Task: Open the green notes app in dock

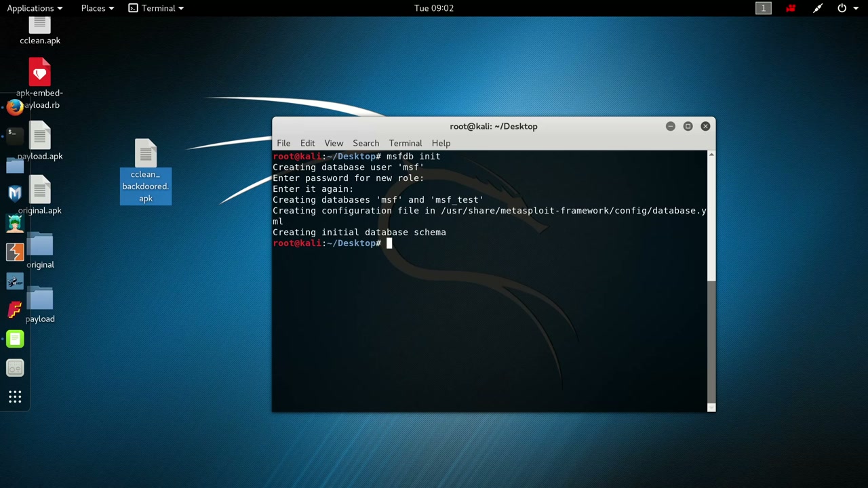Action: 15,339
